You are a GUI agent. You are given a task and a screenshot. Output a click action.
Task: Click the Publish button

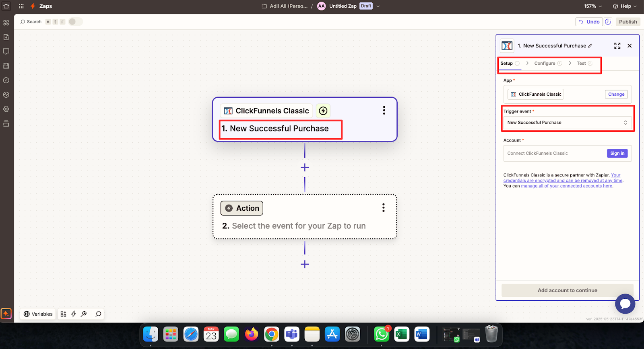point(628,22)
